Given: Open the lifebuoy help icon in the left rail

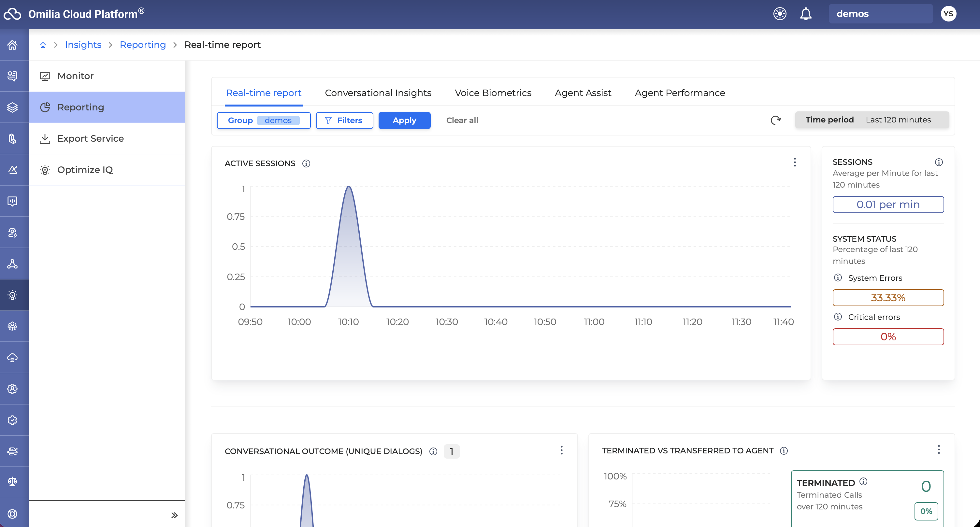Looking at the screenshot, I should [13, 514].
